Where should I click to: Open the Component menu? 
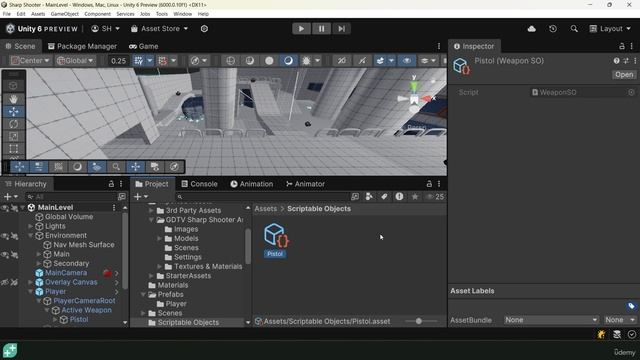point(98,14)
